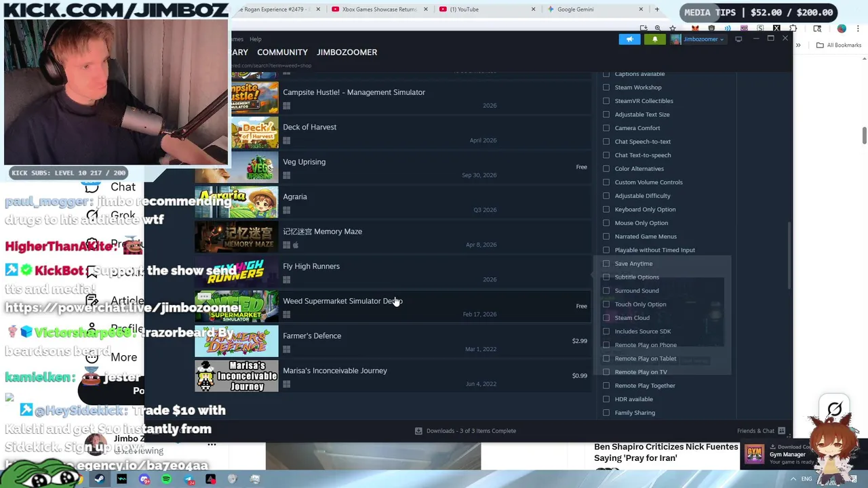868x488 pixels.
Task: Click the Deck of Harvest thumbnail image
Action: (x=255, y=133)
